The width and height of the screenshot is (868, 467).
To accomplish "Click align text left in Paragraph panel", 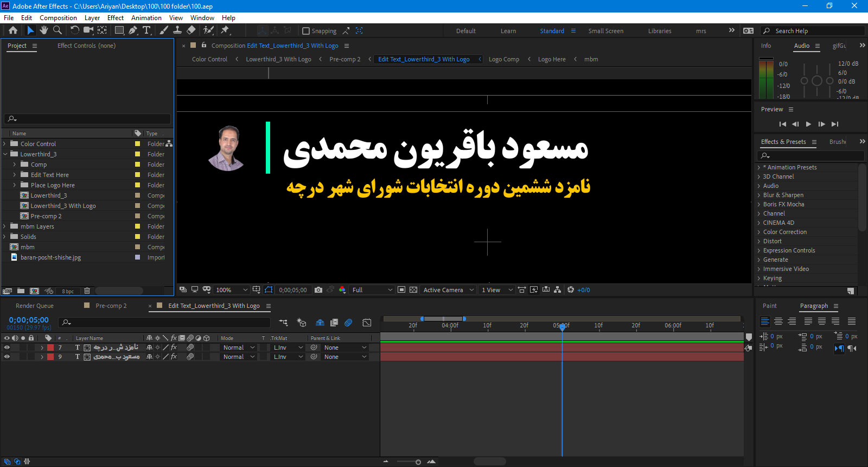I will click(765, 321).
